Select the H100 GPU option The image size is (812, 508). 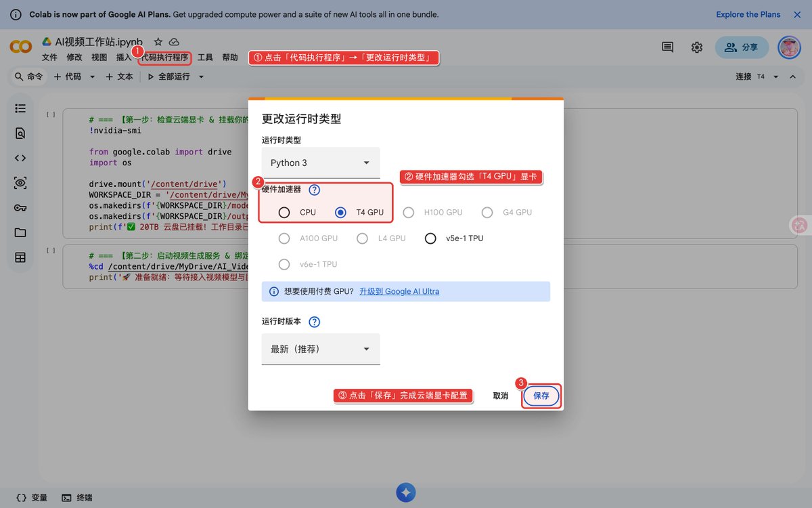coord(409,213)
